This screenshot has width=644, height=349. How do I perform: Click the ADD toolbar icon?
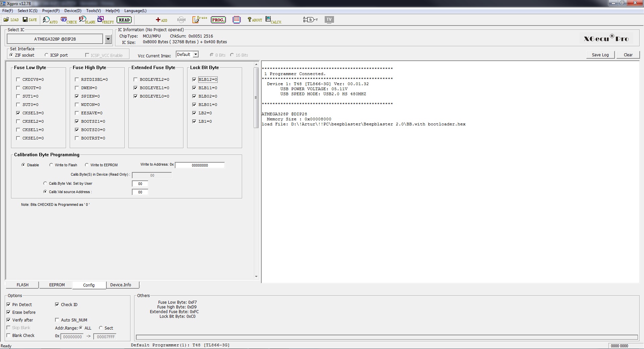coord(161,20)
